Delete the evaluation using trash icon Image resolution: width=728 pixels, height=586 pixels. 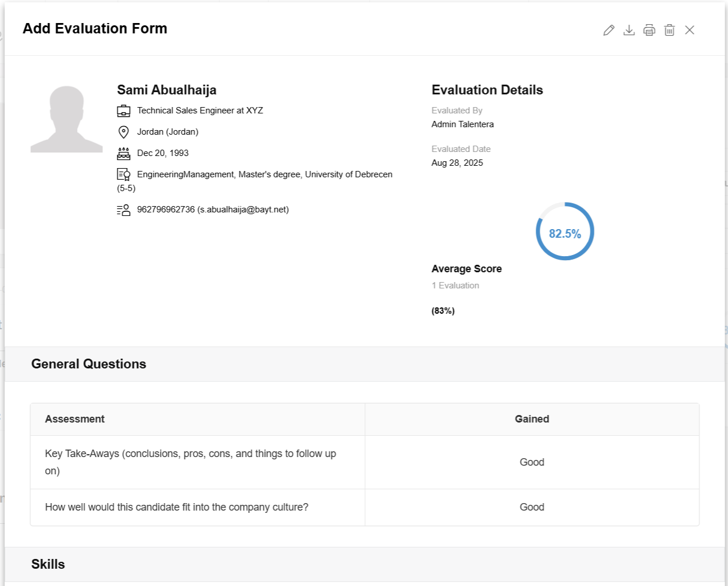[669, 31]
